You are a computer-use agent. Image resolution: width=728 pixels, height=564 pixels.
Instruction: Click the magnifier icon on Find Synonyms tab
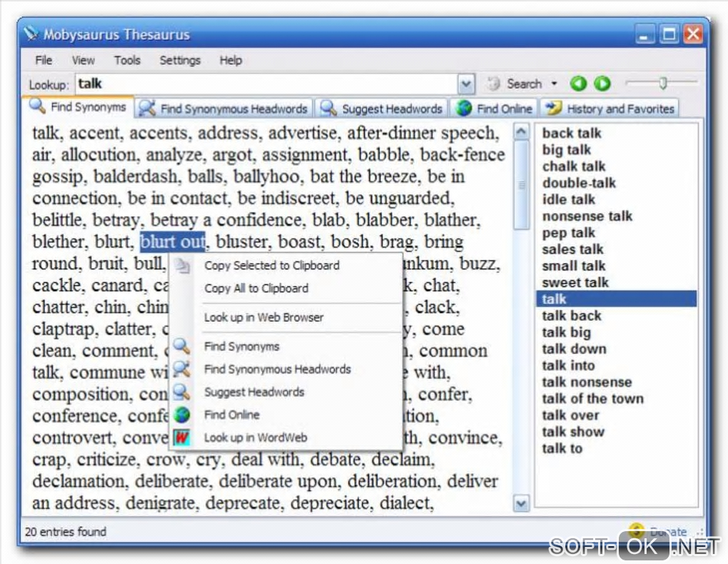(37, 106)
